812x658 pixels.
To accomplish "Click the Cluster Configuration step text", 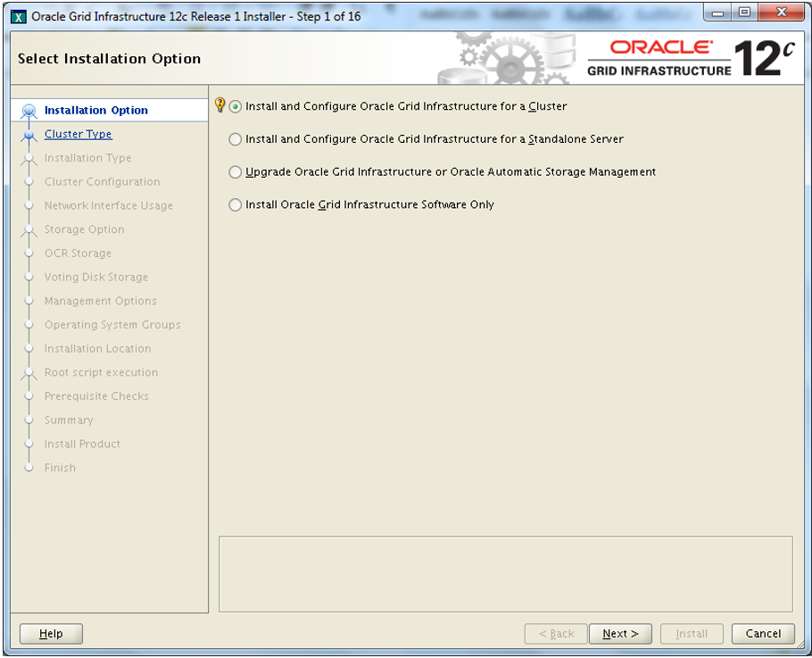I will point(102,182).
